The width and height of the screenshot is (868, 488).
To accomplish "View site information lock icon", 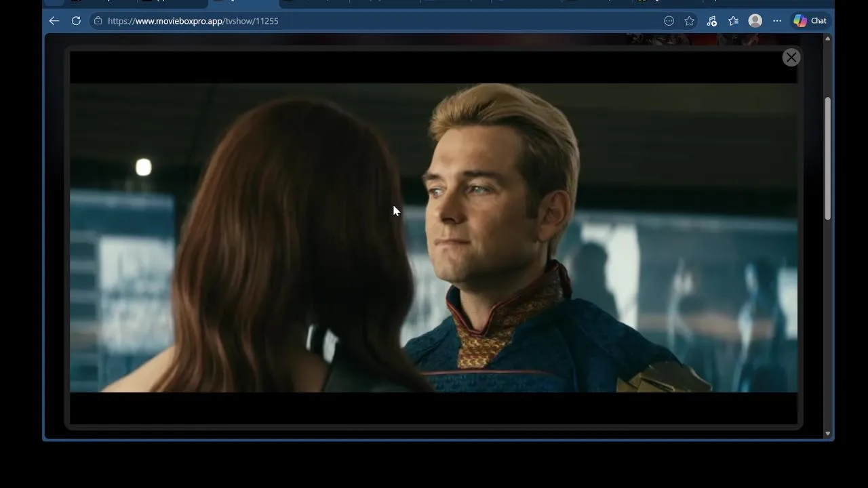I will tap(98, 21).
